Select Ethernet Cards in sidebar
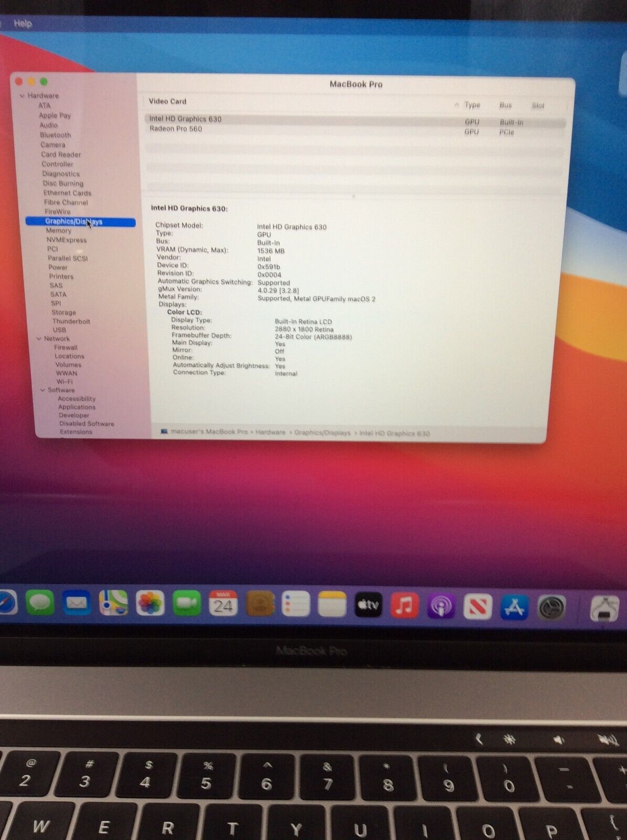The width and height of the screenshot is (627, 840). [67, 193]
